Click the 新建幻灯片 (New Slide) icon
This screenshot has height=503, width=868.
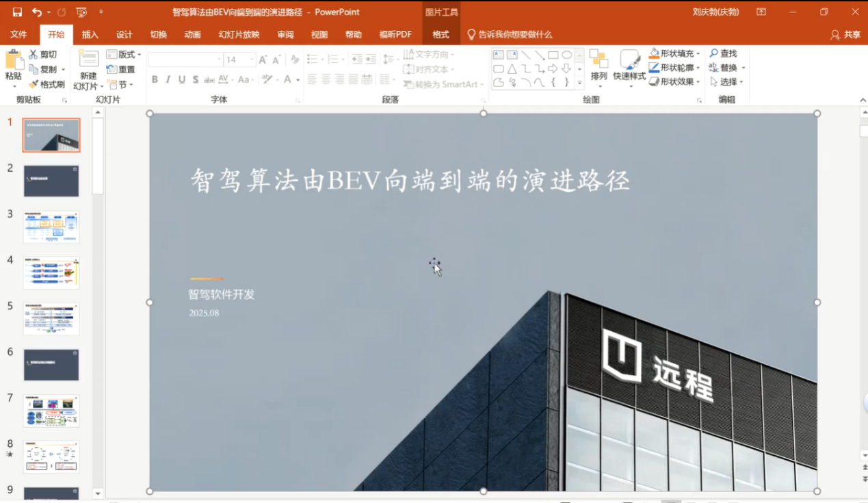88,59
